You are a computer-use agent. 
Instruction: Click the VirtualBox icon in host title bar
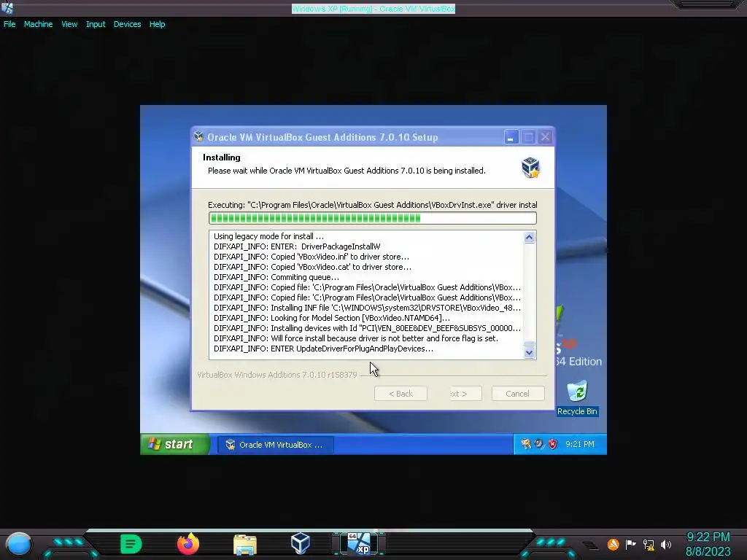[7, 7]
